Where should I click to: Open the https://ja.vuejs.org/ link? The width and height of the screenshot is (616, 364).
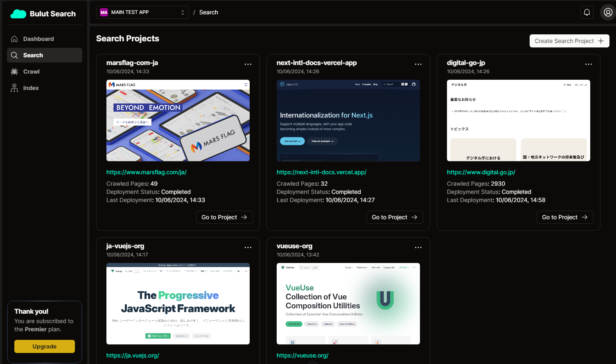click(x=133, y=355)
